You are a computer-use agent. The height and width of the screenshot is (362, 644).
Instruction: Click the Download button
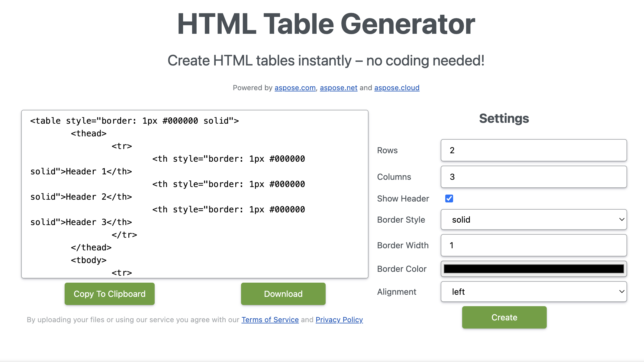click(283, 294)
